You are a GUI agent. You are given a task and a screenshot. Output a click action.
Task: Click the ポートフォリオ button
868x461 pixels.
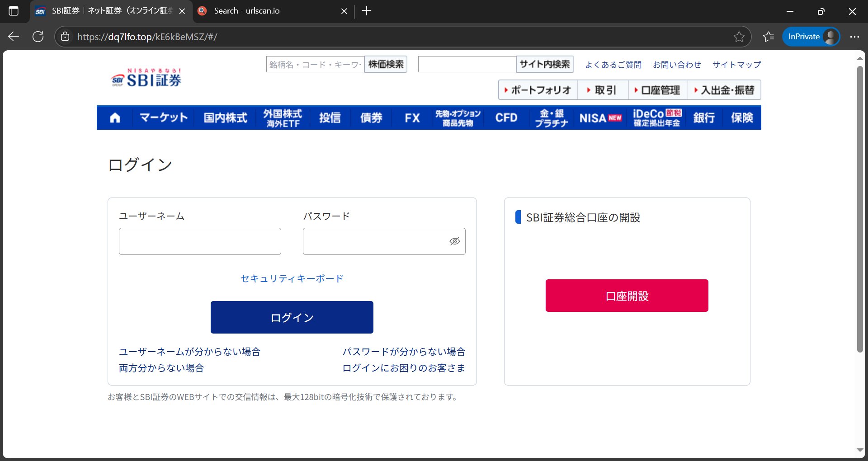[x=538, y=90]
